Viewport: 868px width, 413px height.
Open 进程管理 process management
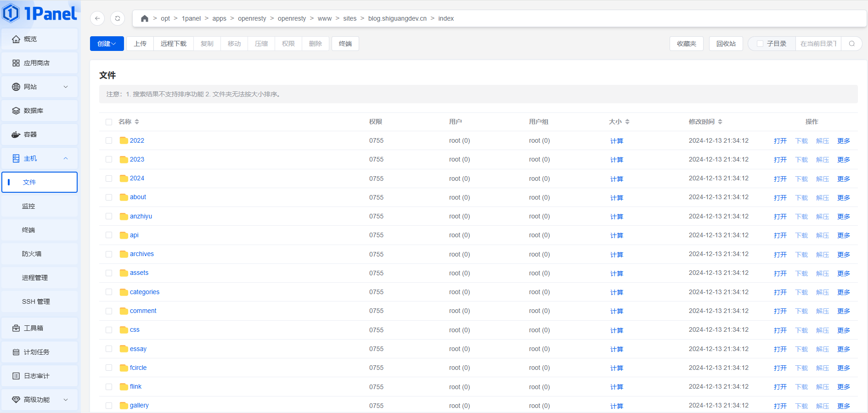(39, 278)
